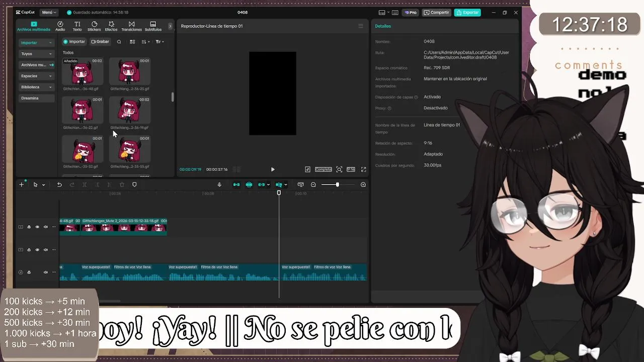Toggle the preview axis option
Image resolution: width=644 pixels, height=362 pixels.
(x=279, y=185)
